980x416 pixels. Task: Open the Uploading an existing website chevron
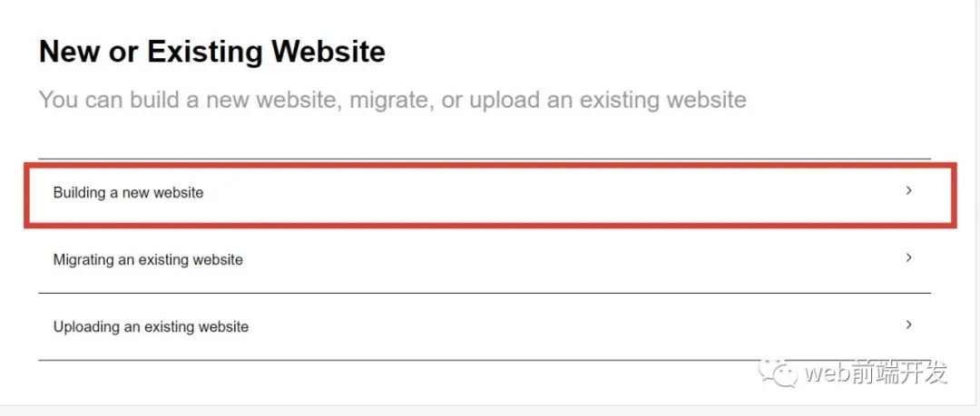(908, 325)
